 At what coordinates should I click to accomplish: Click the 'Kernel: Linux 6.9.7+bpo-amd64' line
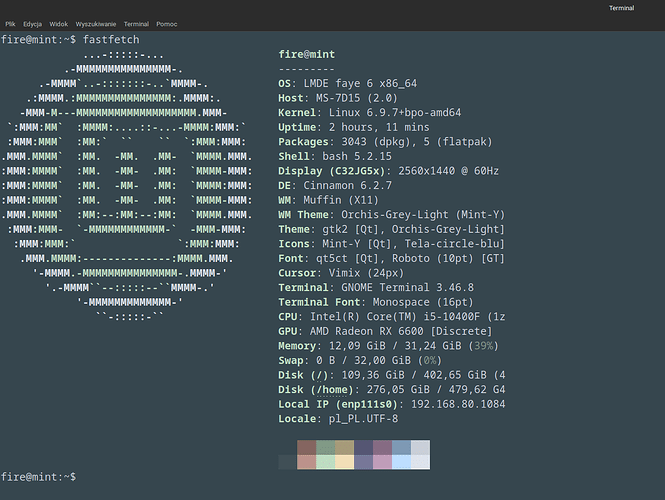(x=369, y=113)
